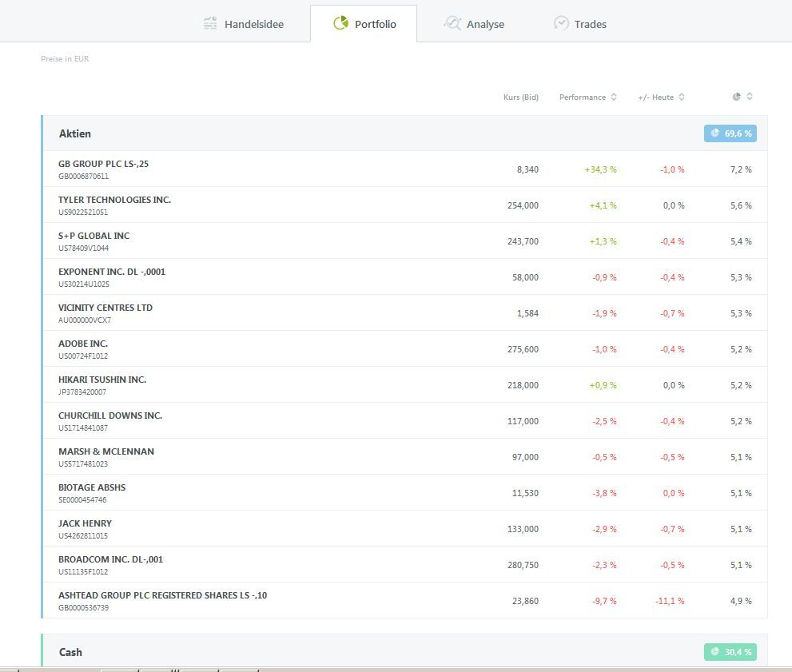
Task: Select the BROADCOM INC. DL-,001 row
Action: [110, 559]
